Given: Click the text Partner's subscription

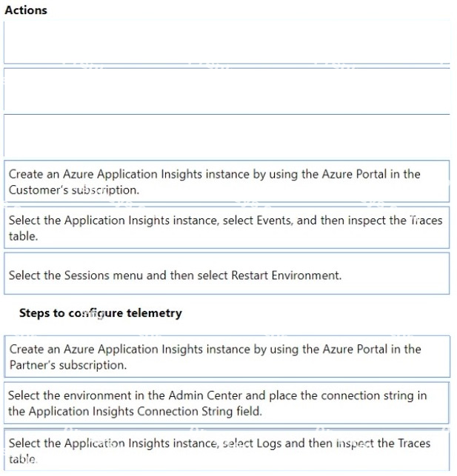Looking at the screenshot, I should (x=68, y=365).
